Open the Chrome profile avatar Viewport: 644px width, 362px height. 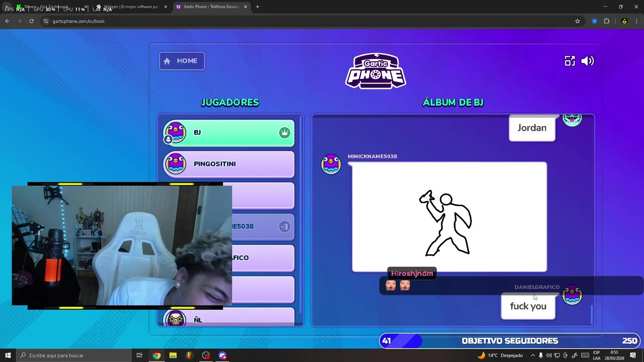[x=624, y=21]
